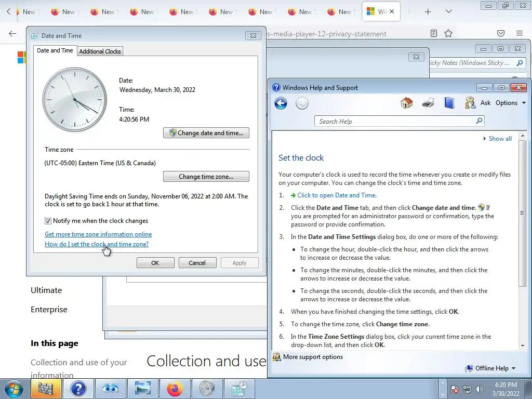The width and height of the screenshot is (532, 399).
Task: Open Date and Time taskbar icon
Action: 239,389
